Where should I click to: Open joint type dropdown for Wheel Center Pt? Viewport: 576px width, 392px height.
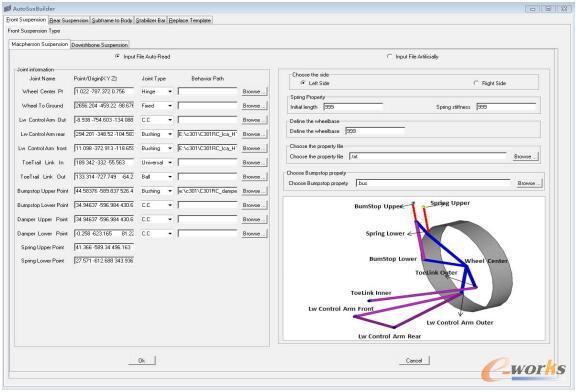(x=170, y=91)
